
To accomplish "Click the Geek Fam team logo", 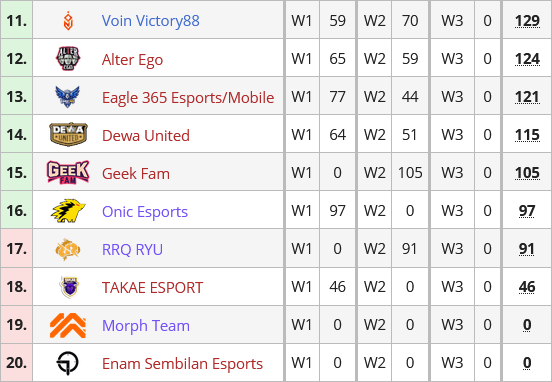I will [x=68, y=173].
